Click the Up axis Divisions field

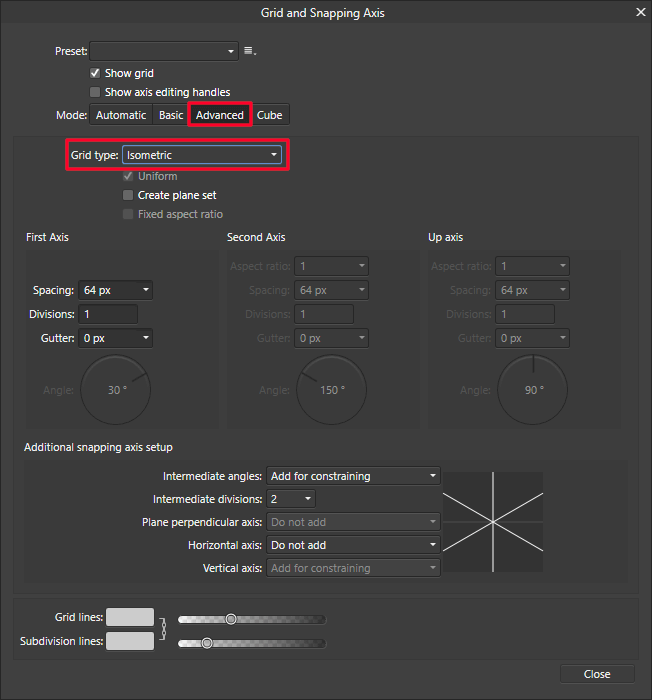tap(525, 314)
